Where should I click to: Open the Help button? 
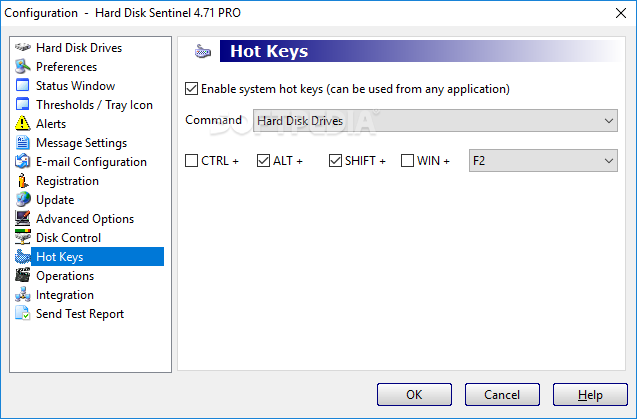pos(590,395)
